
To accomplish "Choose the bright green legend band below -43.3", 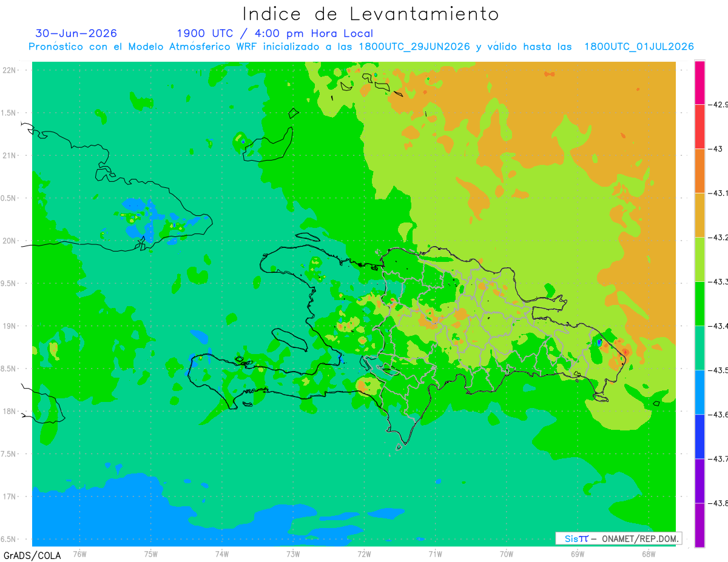I will point(699,304).
